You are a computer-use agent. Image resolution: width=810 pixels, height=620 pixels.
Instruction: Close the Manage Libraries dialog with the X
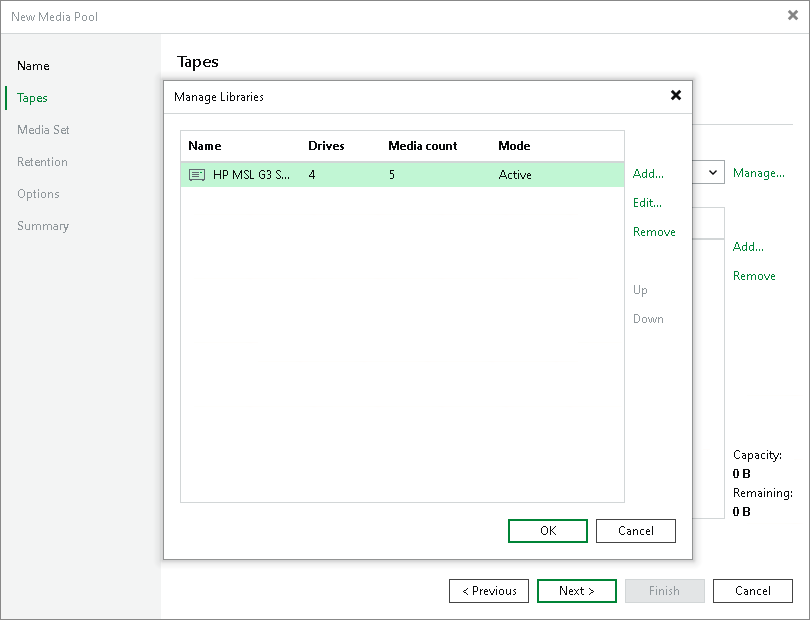pyautogui.click(x=676, y=96)
